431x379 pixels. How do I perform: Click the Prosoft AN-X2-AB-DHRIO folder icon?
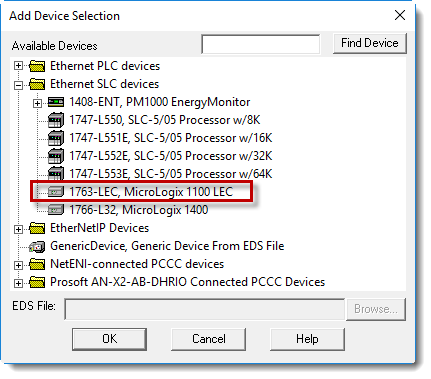point(37,282)
